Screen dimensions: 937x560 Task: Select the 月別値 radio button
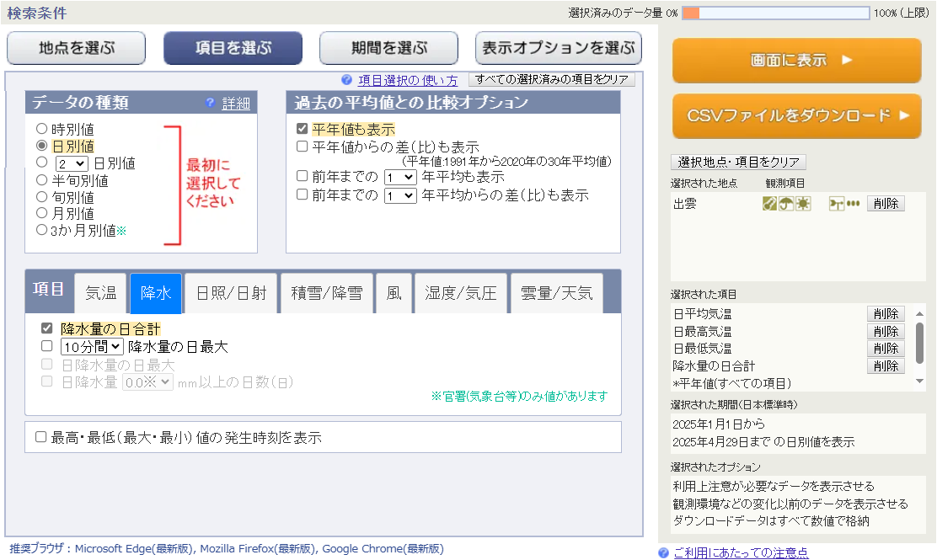pyautogui.click(x=42, y=213)
